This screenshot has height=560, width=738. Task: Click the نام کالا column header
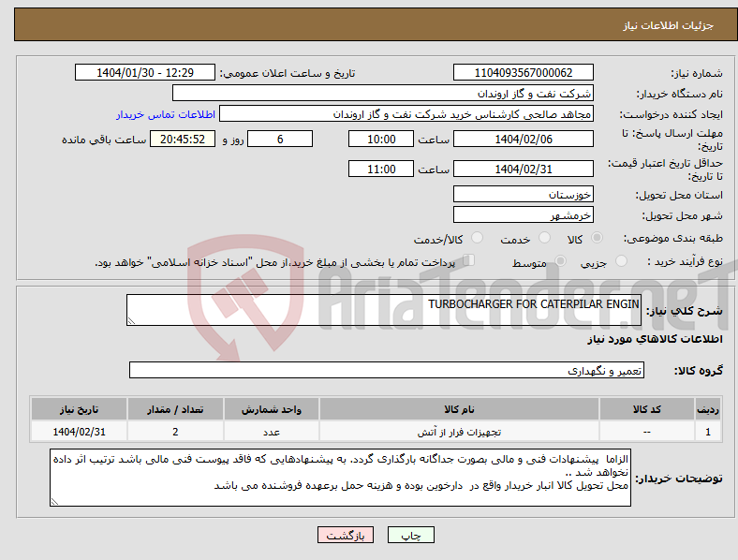point(459,409)
